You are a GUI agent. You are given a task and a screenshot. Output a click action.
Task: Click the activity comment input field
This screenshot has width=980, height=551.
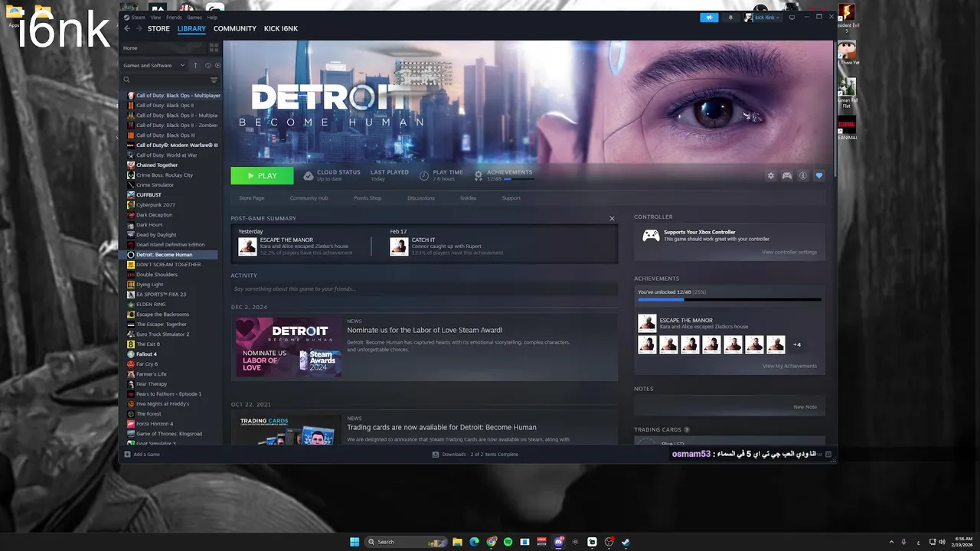click(424, 289)
